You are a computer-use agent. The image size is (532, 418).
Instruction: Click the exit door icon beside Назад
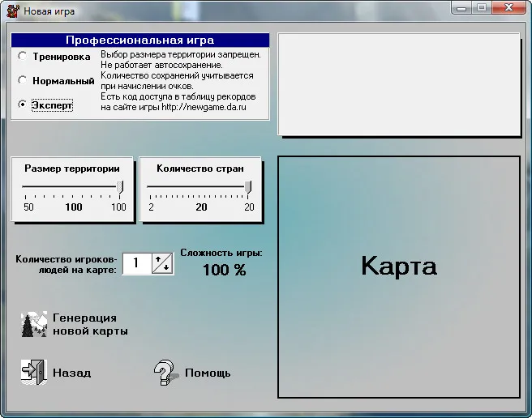point(33,372)
